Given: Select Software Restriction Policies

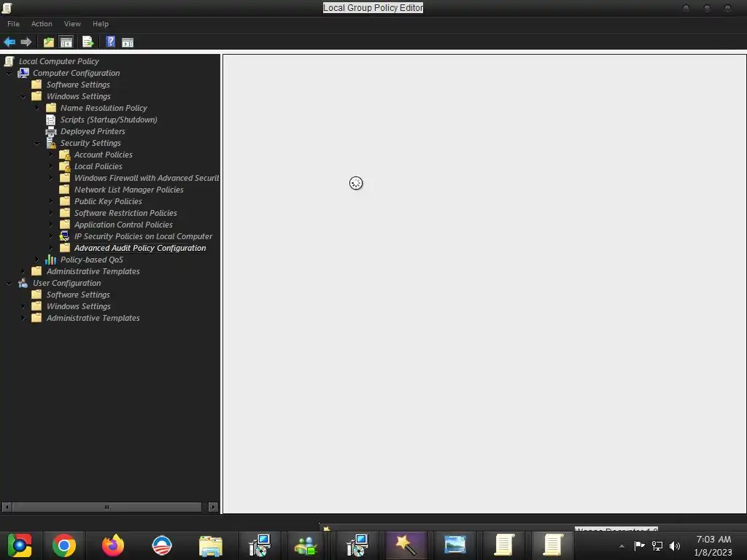Looking at the screenshot, I should (125, 213).
